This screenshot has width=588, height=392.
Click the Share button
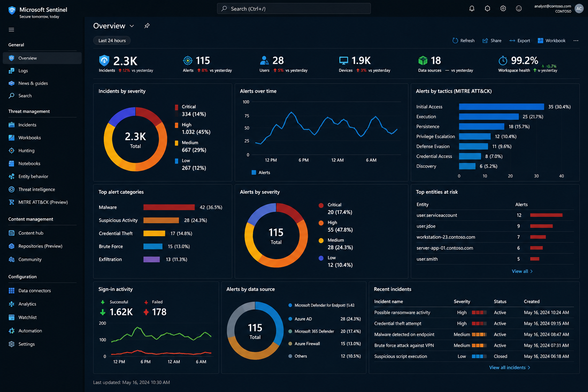pos(492,41)
